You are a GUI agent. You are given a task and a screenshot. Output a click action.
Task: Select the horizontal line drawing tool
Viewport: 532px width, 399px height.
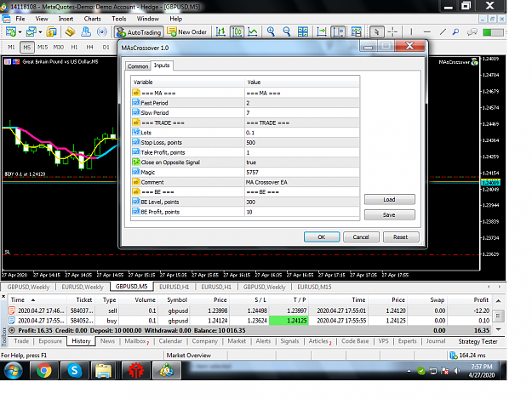(427, 31)
